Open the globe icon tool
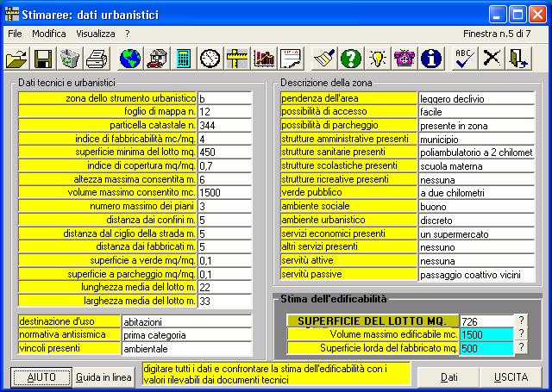 pos(130,59)
